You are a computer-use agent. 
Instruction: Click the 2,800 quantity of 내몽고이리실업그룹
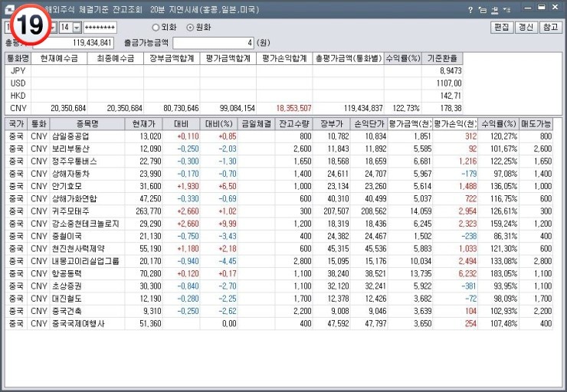(303, 261)
